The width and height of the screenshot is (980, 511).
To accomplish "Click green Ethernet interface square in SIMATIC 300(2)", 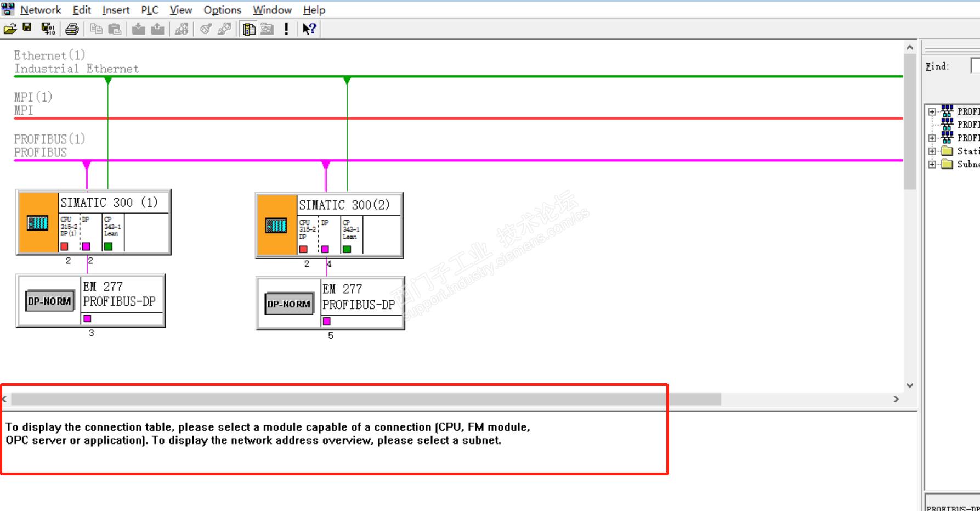I will pos(347,249).
